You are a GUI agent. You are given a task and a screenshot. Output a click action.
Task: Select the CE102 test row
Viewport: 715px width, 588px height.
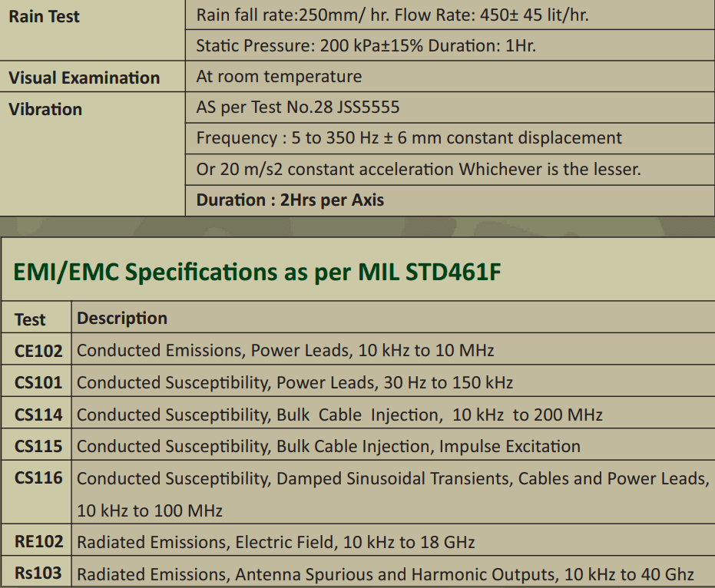click(358, 350)
